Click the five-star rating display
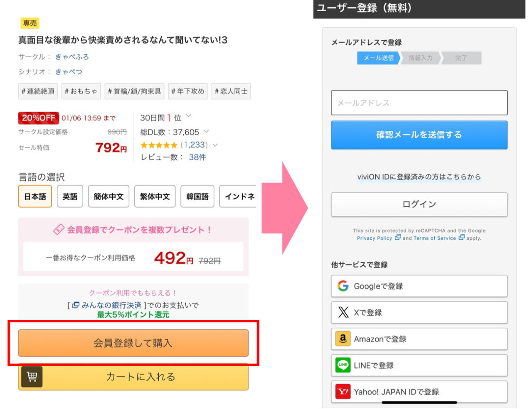Viewport: 532px width, 409px height. click(x=159, y=145)
